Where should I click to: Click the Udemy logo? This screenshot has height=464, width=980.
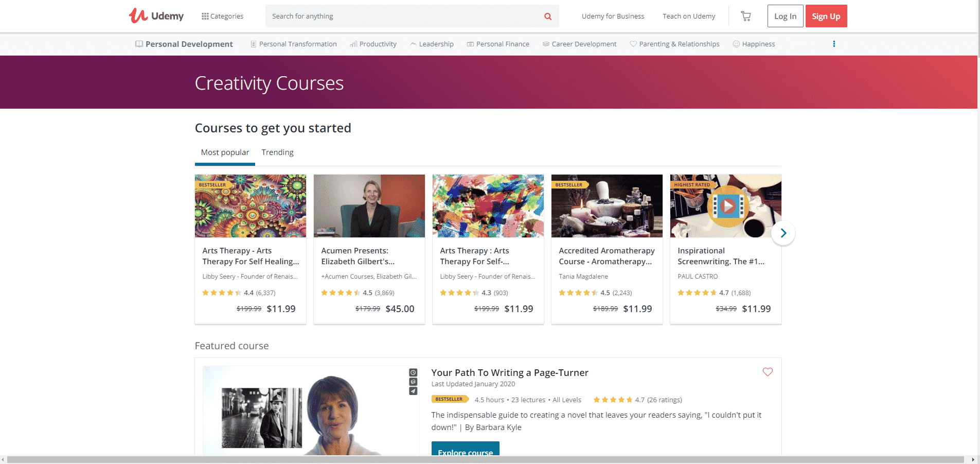click(x=156, y=16)
